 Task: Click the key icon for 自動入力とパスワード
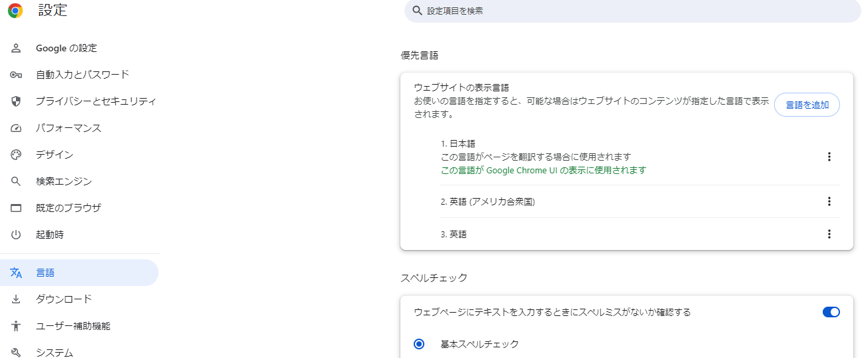[x=17, y=75]
